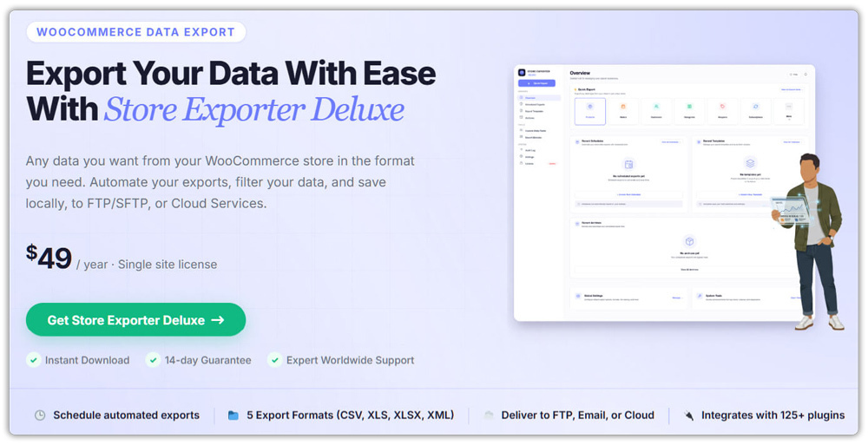Image resolution: width=868 pixels, height=445 pixels.
Task: Open License in the dashboard sidebar
Action: (x=539, y=163)
